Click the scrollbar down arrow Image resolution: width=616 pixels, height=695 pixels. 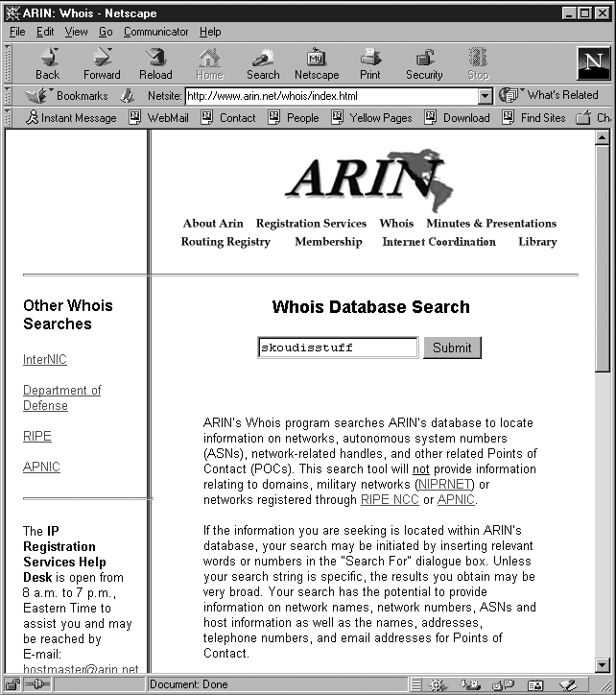603,664
